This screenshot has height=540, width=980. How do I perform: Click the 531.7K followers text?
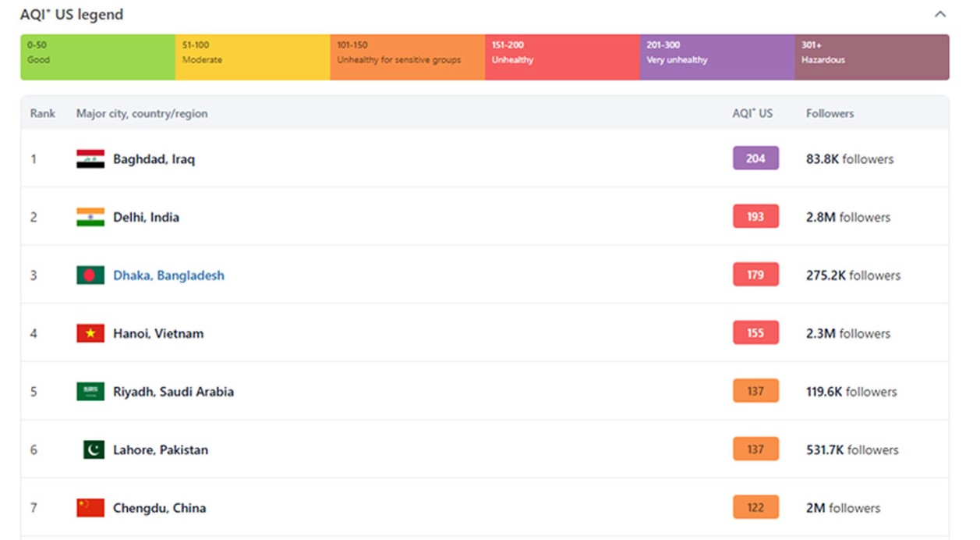tap(852, 449)
